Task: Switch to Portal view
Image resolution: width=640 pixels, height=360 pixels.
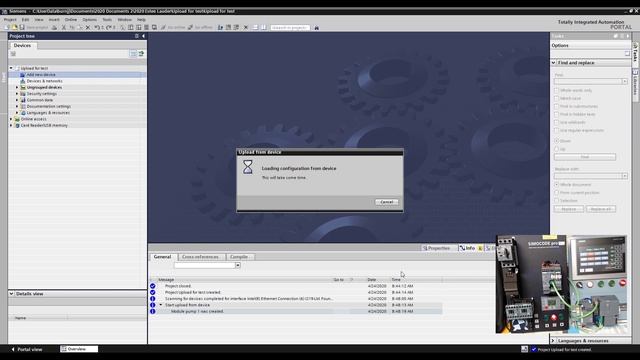Action: click(x=27, y=349)
